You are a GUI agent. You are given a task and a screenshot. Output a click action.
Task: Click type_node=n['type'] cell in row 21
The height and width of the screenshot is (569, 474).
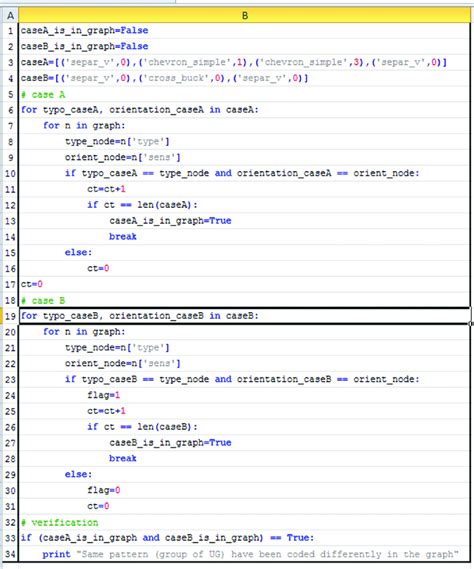[x=245, y=348]
